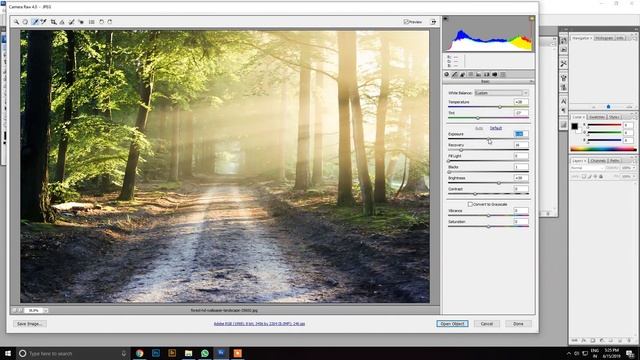Open the HSL / Grayscale panel tab icon
The width and height of the screenshot is (640, 360).
[471, 74]
